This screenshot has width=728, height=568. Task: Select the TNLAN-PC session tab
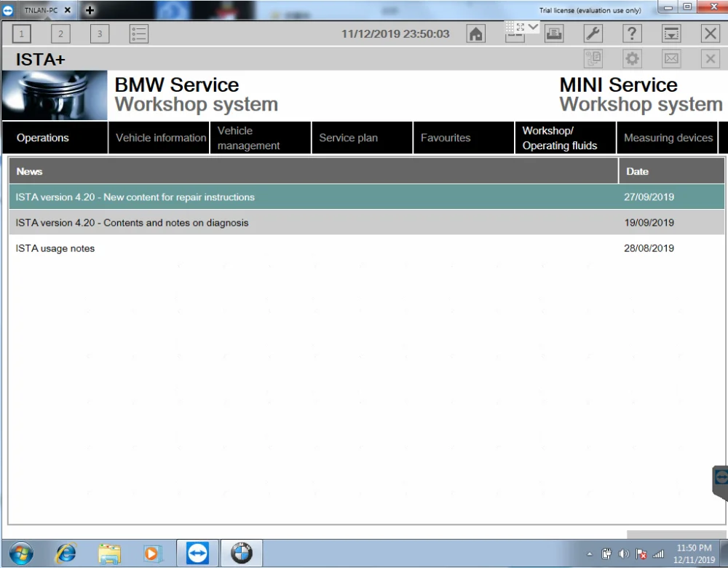click(x=40, y=9)
